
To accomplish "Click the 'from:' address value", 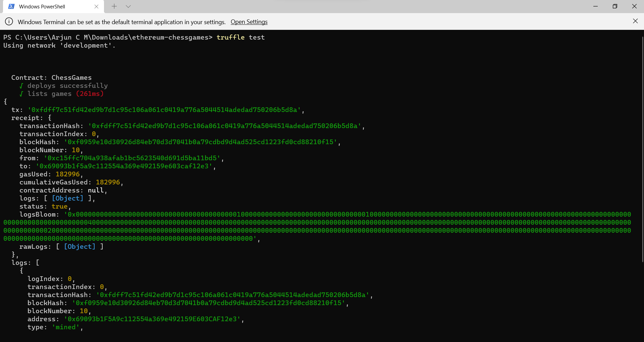I will pyautogui.click(x=132, y=158).
